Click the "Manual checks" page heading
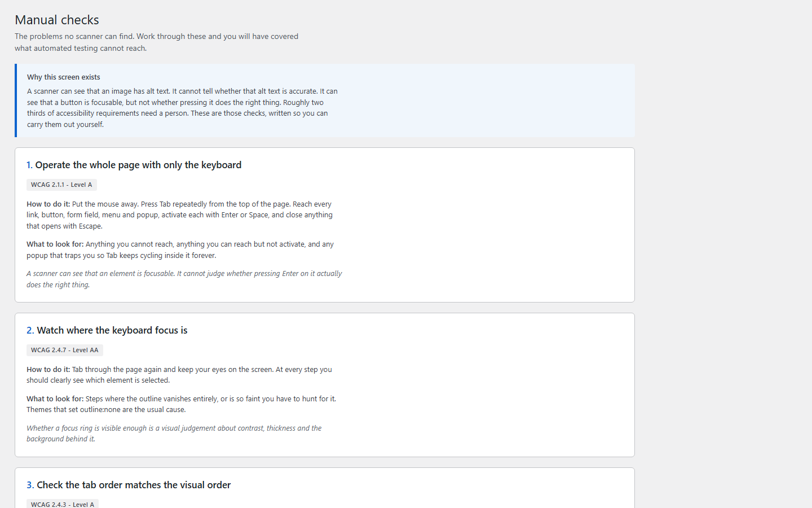The height and width of the screenshot is (508, 812). pyautogui.click(x=57, y=20)
